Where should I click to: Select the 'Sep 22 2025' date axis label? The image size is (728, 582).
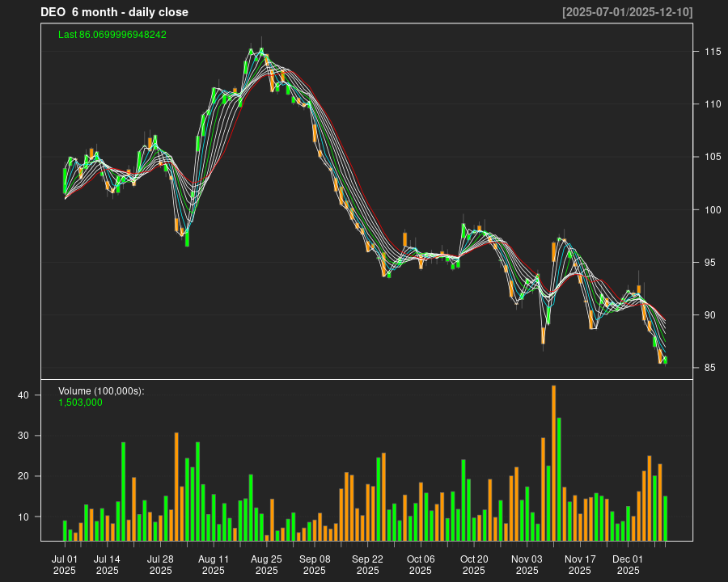367,564
